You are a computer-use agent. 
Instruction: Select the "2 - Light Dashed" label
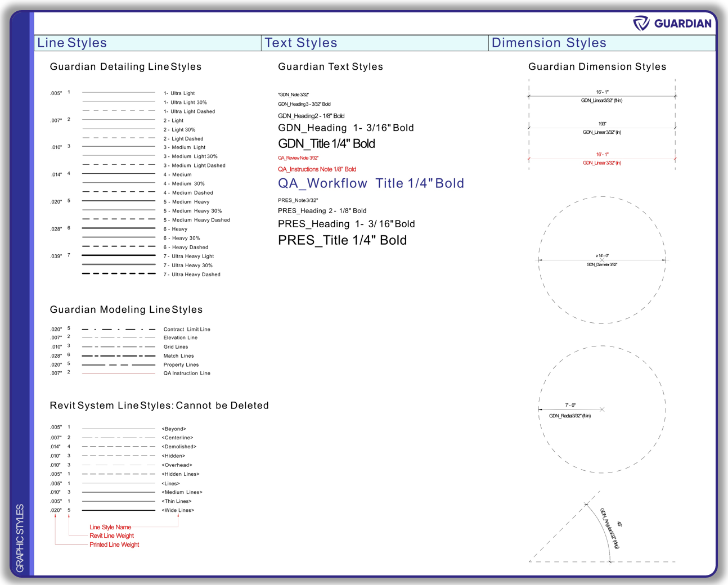[x=183, y=139]
